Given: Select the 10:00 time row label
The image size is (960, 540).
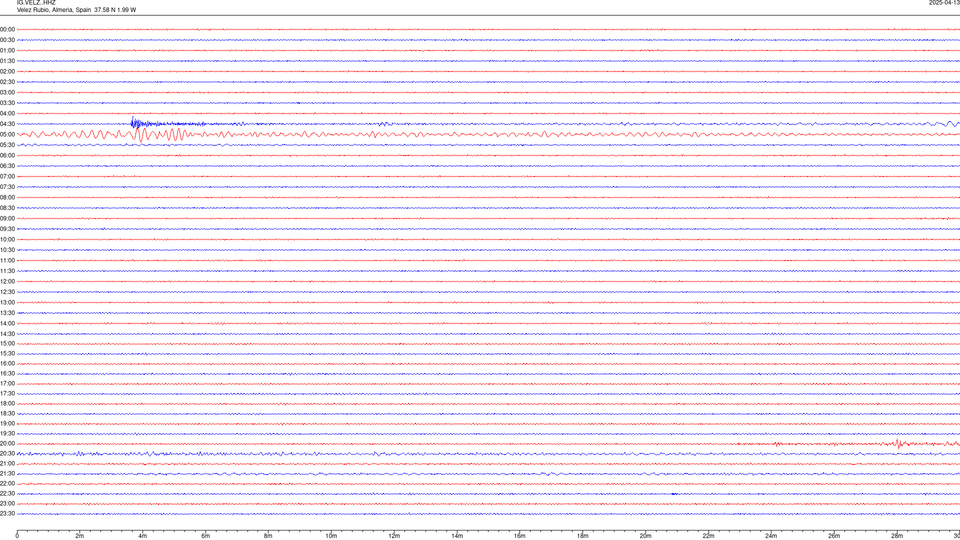Looking at the screenshot, I should [x=7, y=240].
